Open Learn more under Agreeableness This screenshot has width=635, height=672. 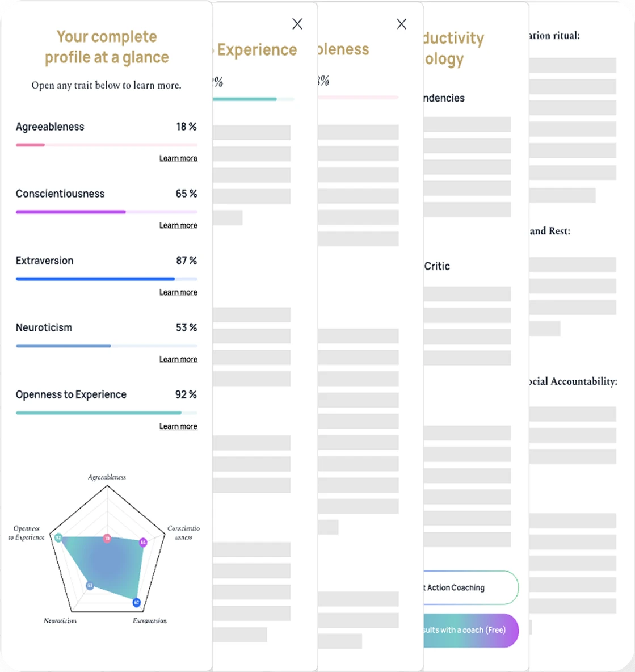tap(179, 158)
